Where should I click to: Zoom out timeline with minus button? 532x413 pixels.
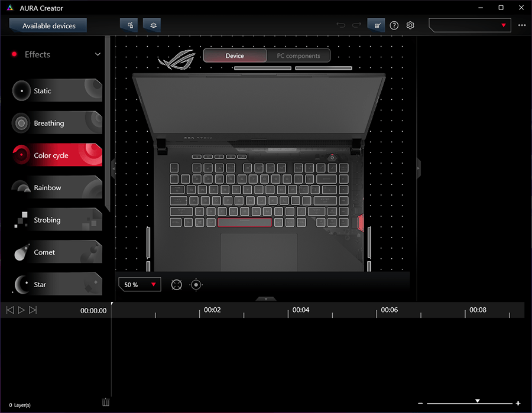[420, 403]
